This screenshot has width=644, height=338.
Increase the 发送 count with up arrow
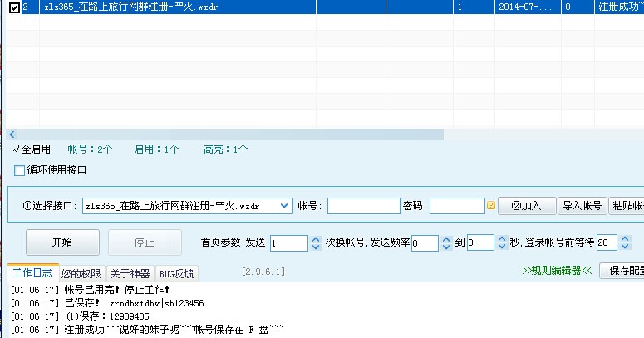[x=316, y=239]
